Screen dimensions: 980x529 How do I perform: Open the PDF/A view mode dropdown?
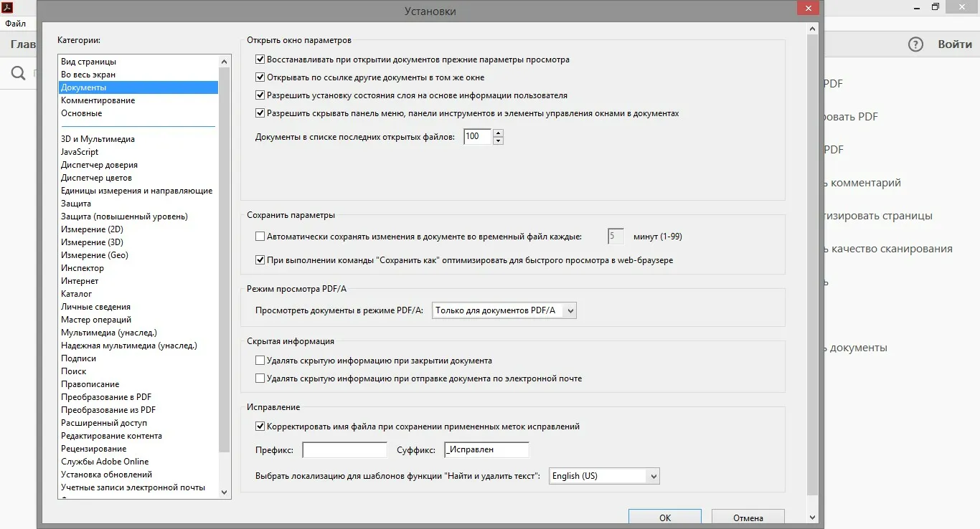[504, 310]
